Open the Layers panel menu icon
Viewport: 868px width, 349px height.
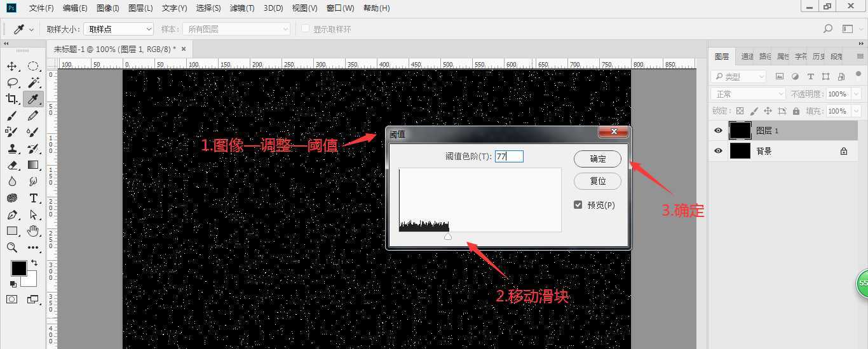pyautogui.click(x=860, y=56)
